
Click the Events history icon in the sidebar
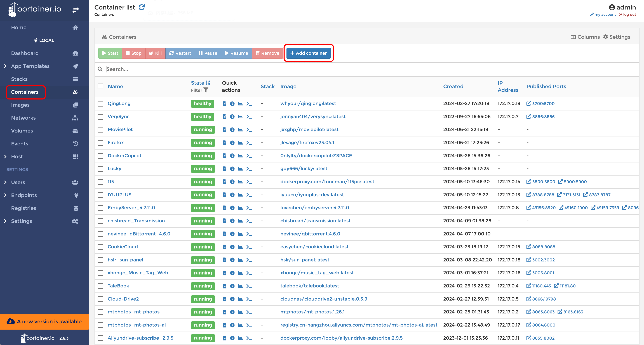[x=76, y=144]
